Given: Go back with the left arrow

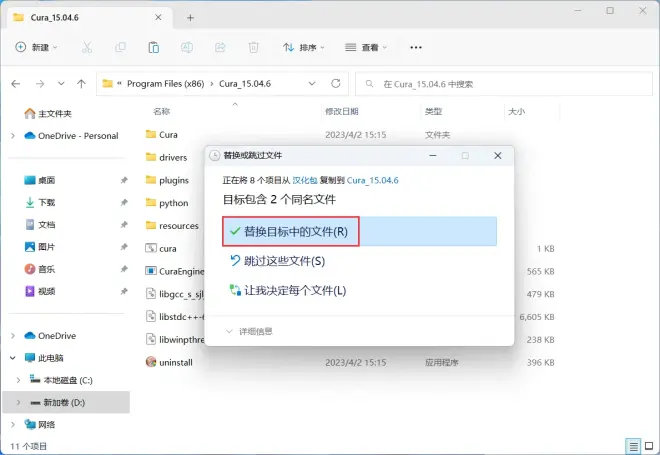Looking at the screenshot, I should point(16,84).
